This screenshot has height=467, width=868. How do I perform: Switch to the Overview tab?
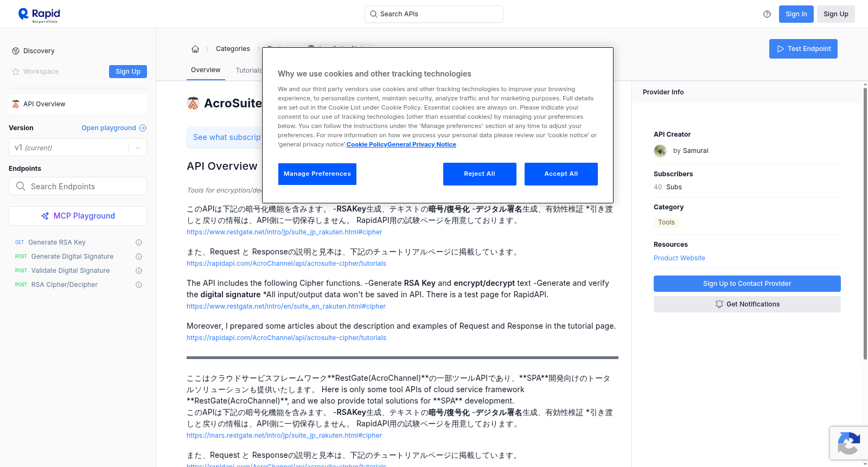point(206,70)
